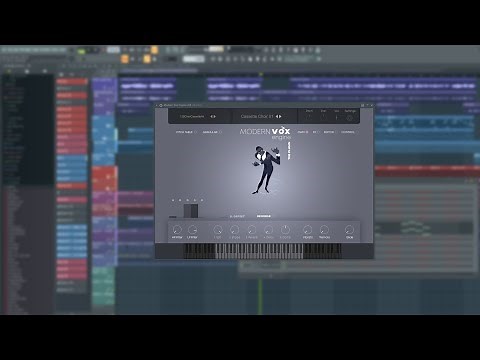Viewport: 480px width, 360px height.
Task: Toggle the GRANULAR switch
Action: pyautogui.click(x=220, y=132)
